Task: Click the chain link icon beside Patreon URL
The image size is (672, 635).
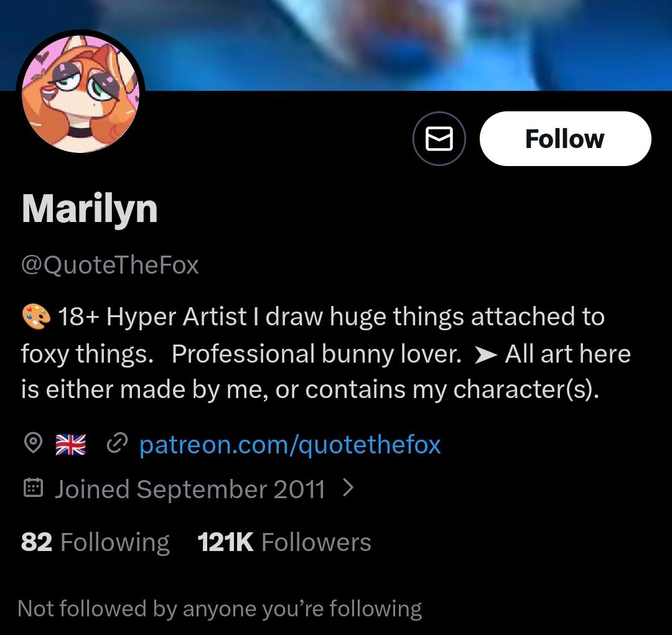Action: pos(117,443)
